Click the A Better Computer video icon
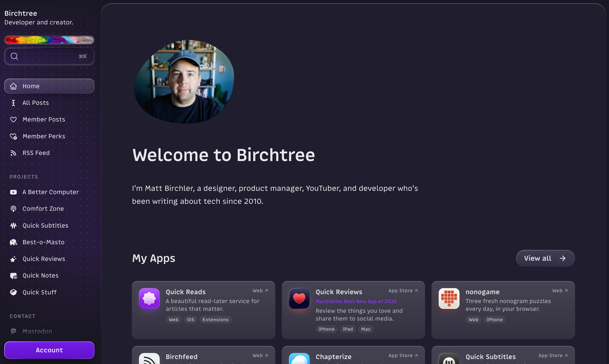The width and height of the screenshot is (609, 364). point(13,192)
